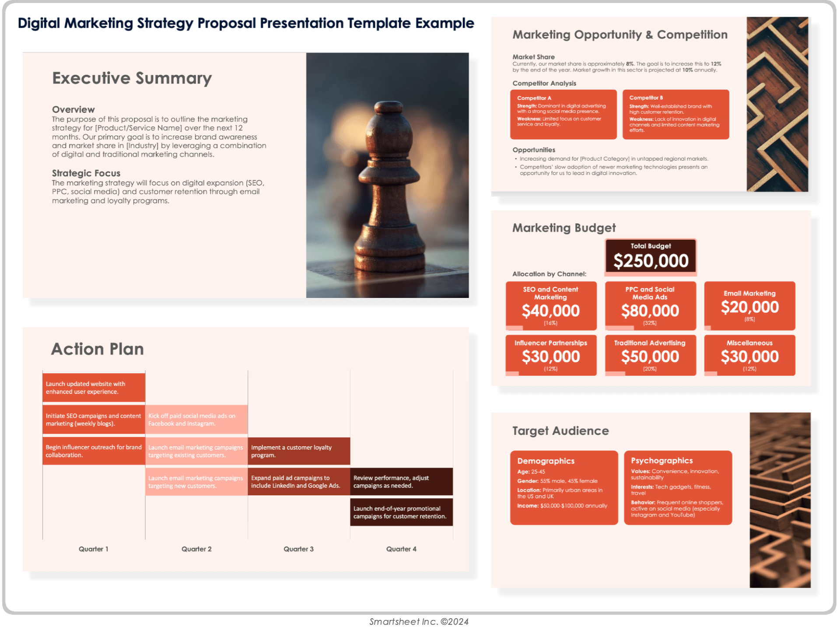The width and height of the screenshot is (840, 630).
Task: Select Marketing Opportunity & Competition heading
Action: point(620,35)
